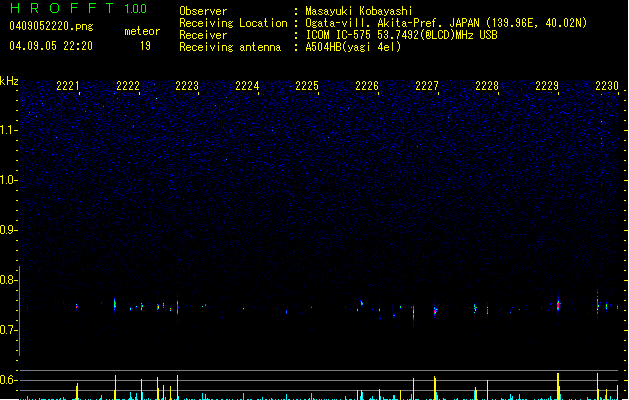Image resolution: width=629 pixels, height=400 pixels.
Task: Click the 2221 time marker
Action: [x=68, y=86]
